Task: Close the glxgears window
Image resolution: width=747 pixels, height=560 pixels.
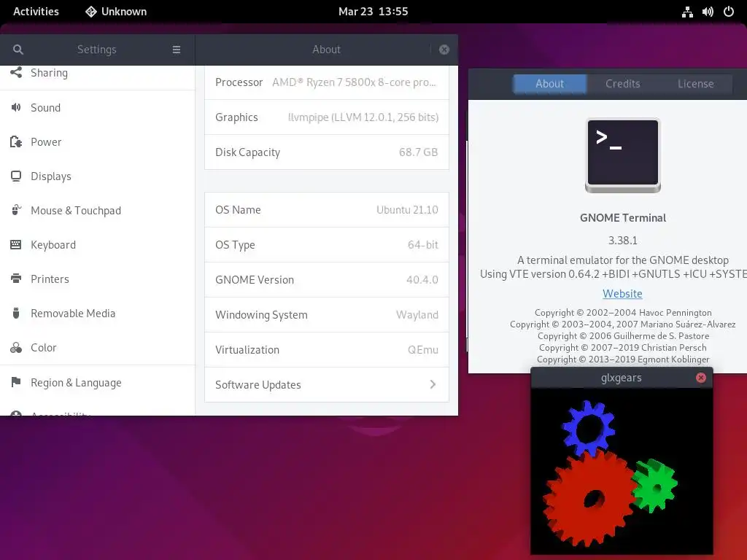Action: click(x=701, y=378)
